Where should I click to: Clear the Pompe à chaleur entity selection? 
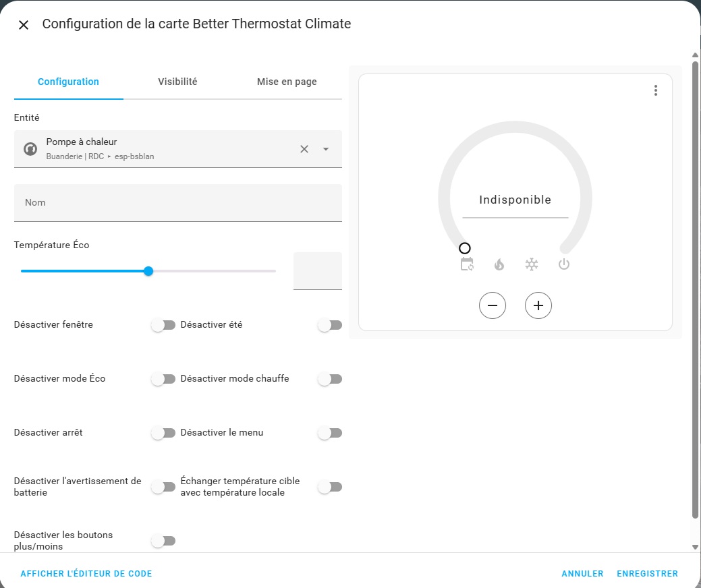pos(304,149)
